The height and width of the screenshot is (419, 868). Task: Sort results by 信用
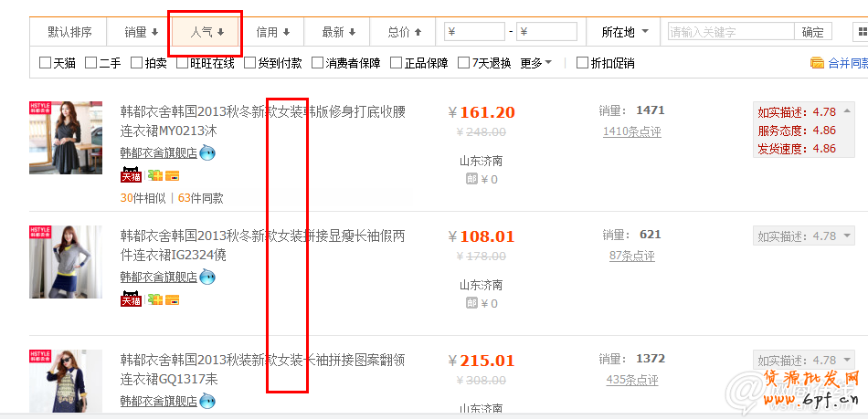[x=272, y=32]
